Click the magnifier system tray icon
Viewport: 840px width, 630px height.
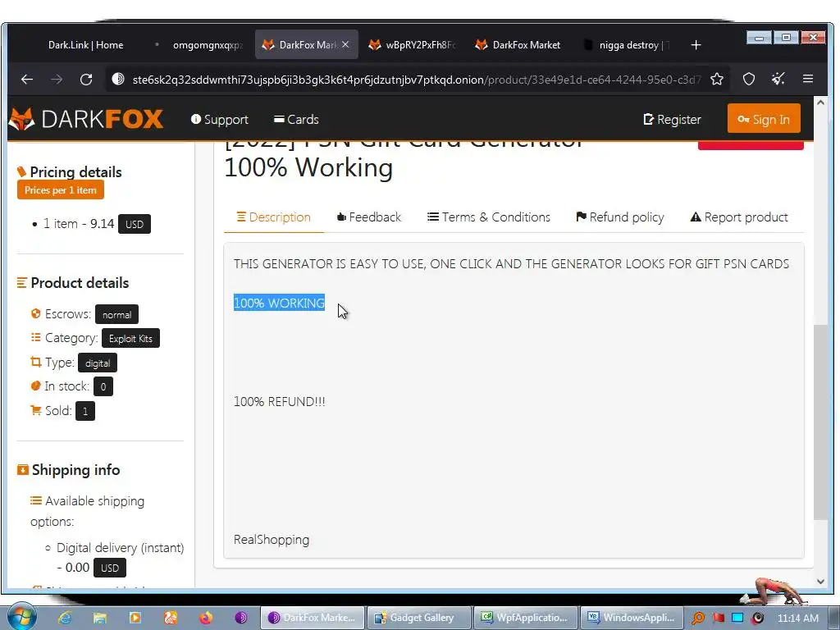[698, 619]
